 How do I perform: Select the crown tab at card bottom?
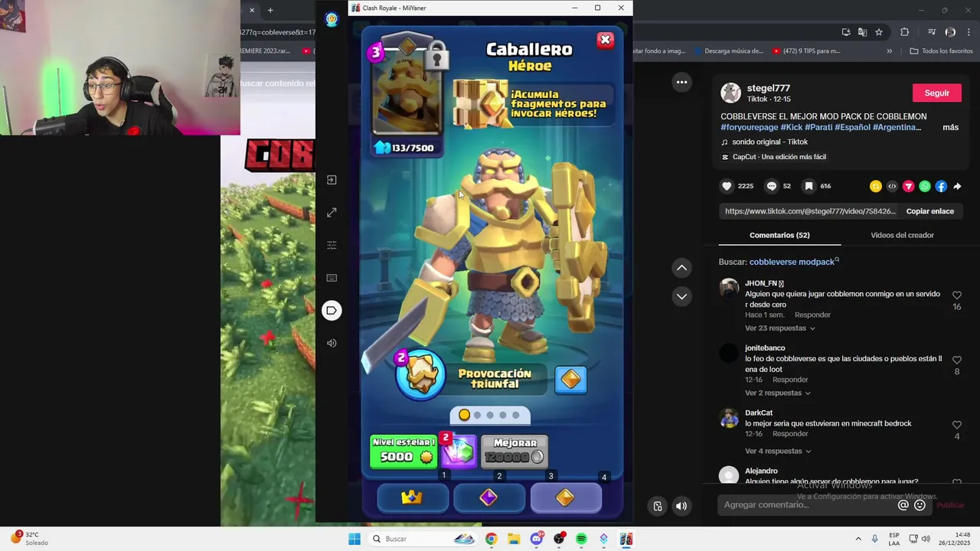pos(412,498)
